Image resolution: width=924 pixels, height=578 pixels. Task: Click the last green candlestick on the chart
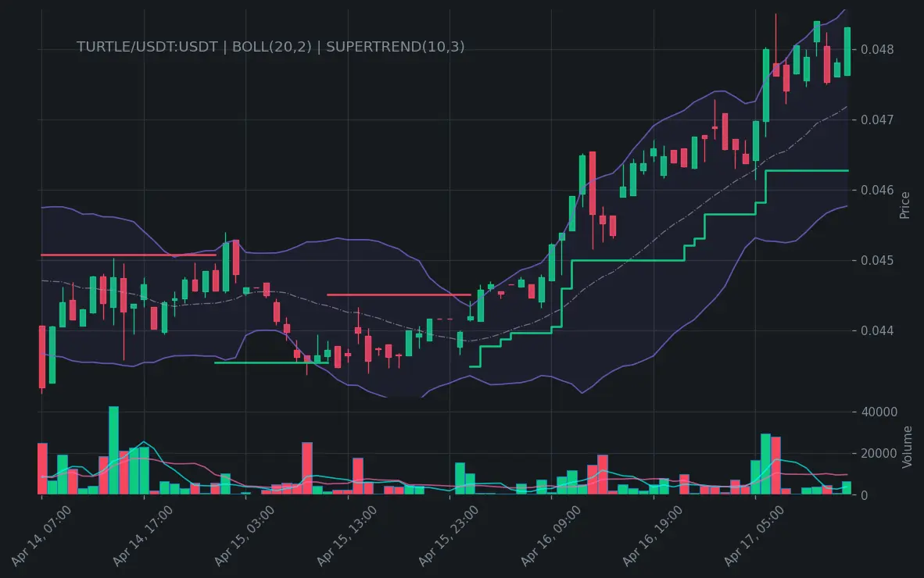pyautogui.click(x=847, y=52)
